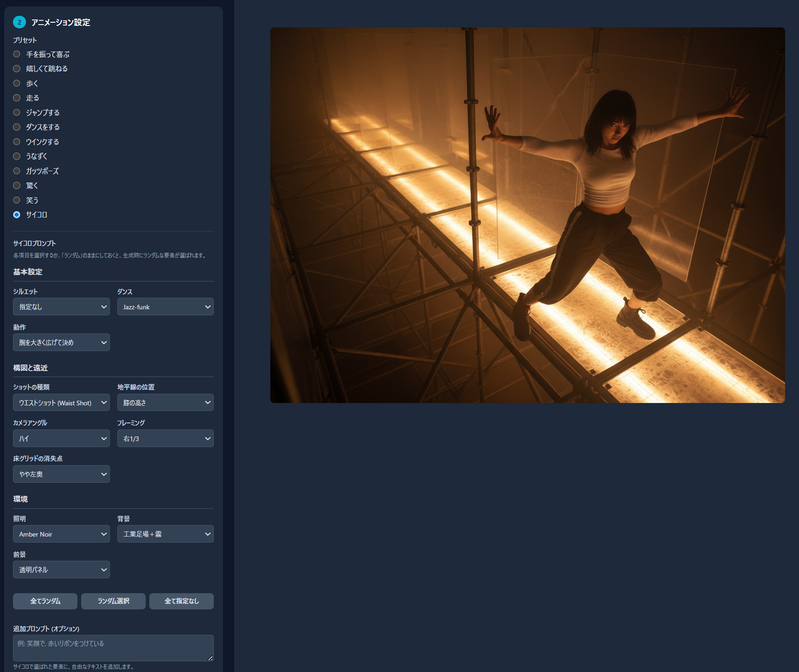Click the 構図と遠近 section heading
This screenshot has height=672, width=799.
point(31,368)
